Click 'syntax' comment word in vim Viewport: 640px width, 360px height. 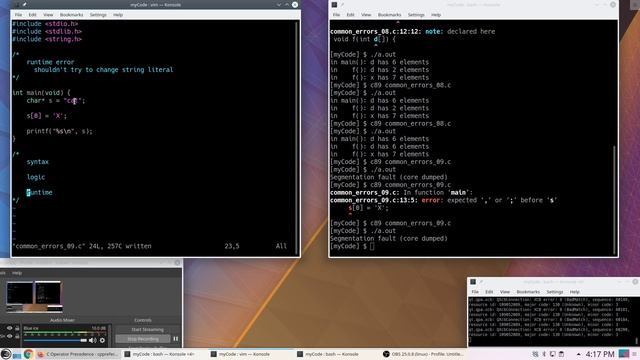[38, 162]
